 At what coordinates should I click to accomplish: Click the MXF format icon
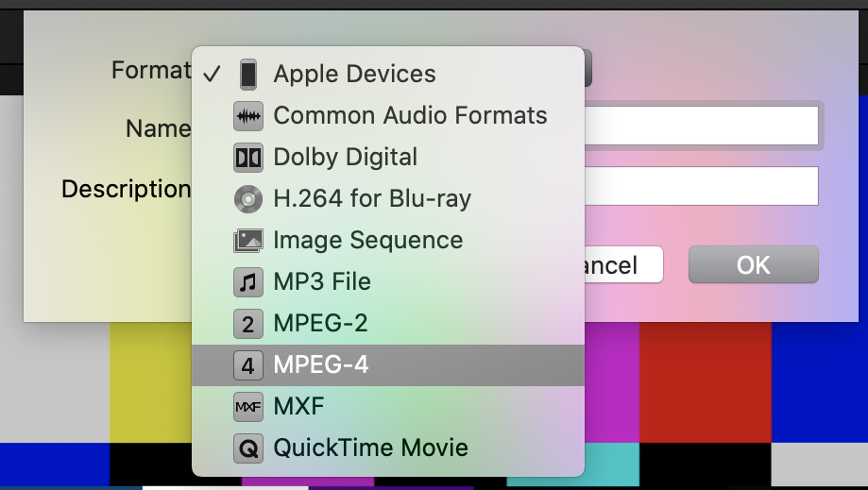[x=247, y=407]
